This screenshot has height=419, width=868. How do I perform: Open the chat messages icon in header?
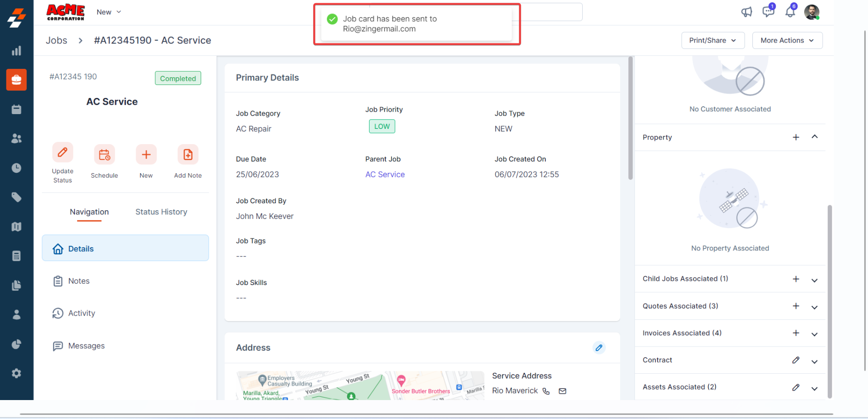click(768, 12)
